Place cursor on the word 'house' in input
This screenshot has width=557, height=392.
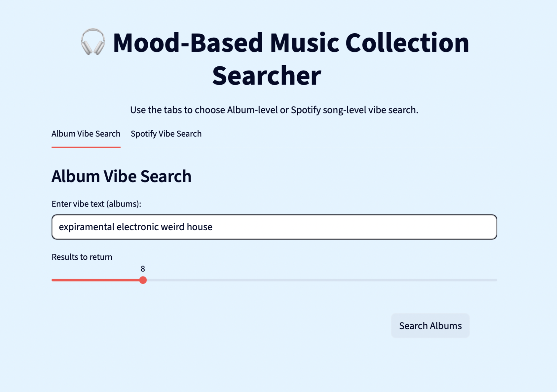(199, 227)
